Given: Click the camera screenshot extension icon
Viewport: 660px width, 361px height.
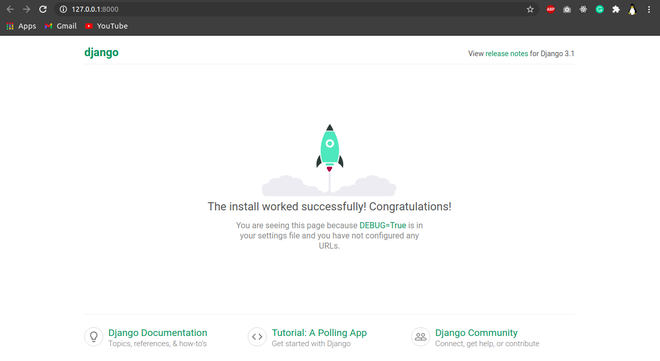Looking at the screenshot, I should (x=567, y=9).
